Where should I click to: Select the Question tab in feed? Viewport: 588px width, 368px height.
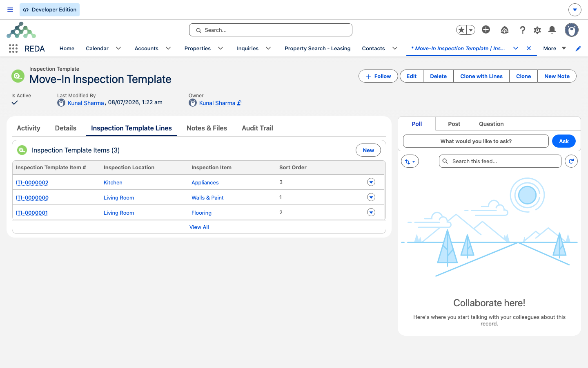click(x=491, y=124)
